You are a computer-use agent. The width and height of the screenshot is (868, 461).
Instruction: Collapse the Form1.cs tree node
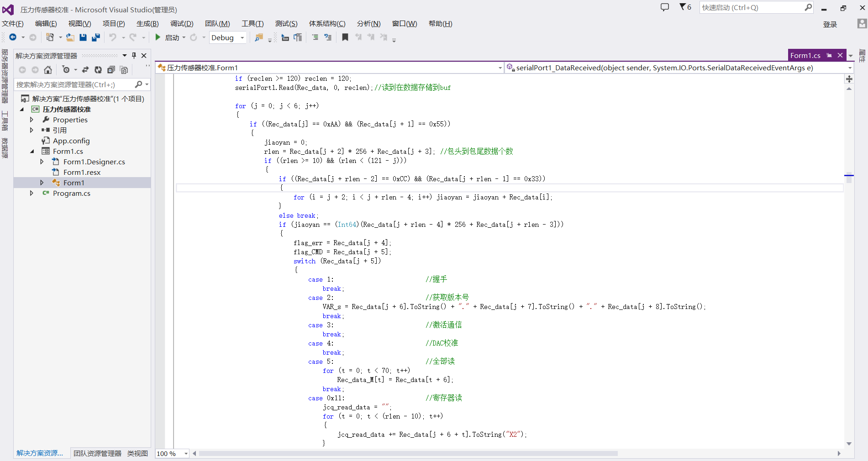tap(32, 152)
